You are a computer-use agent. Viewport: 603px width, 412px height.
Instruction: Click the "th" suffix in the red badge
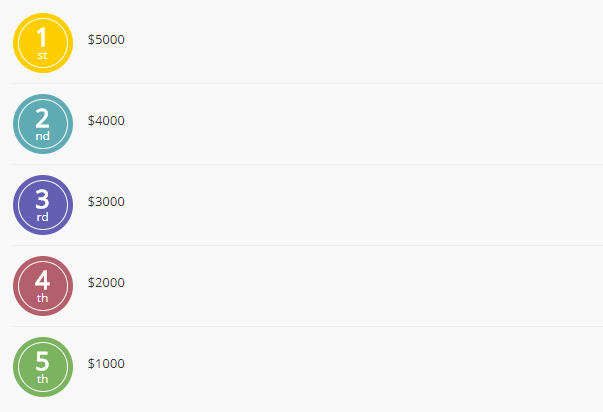42,298
